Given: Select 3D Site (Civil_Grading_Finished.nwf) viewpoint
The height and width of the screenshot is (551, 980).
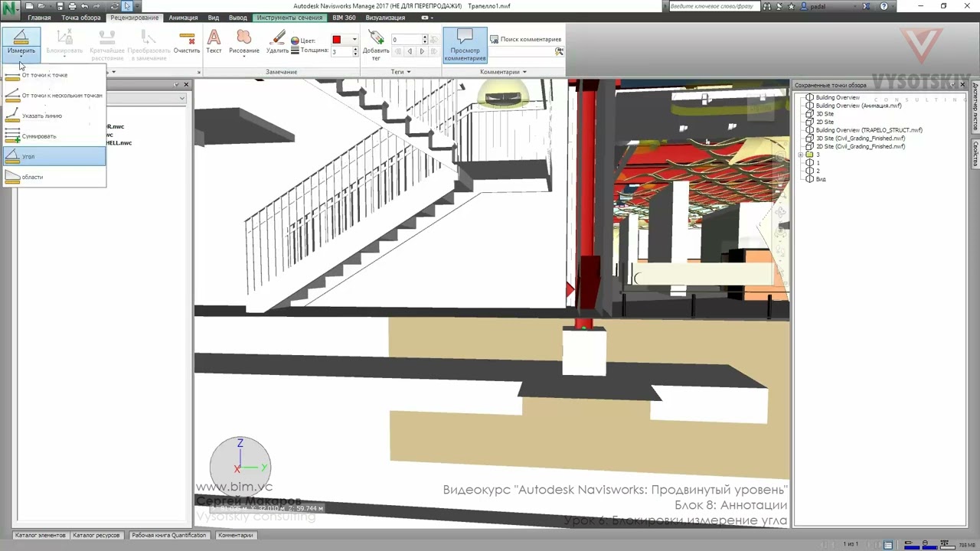Looking at the screenshot, I should (x=861, y=139).
